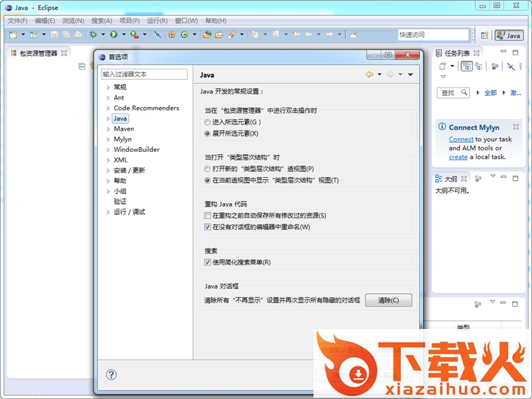Viewport: 532px width, 399px height.
Task: Click the Connect link in Mylyn panel
Action: coord(461,139)
